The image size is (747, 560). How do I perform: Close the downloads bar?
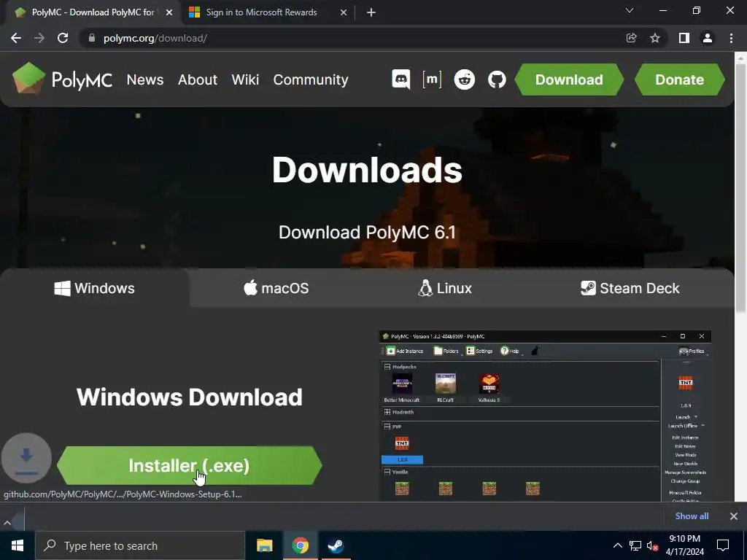pyautogui.click(x=734, y=516)
